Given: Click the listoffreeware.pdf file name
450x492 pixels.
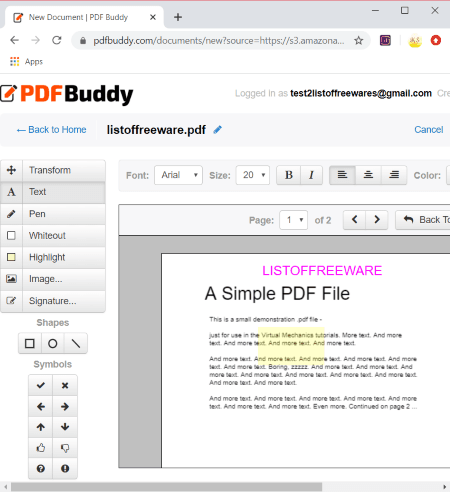Looking at the screenshot, I should coord(156,130).
